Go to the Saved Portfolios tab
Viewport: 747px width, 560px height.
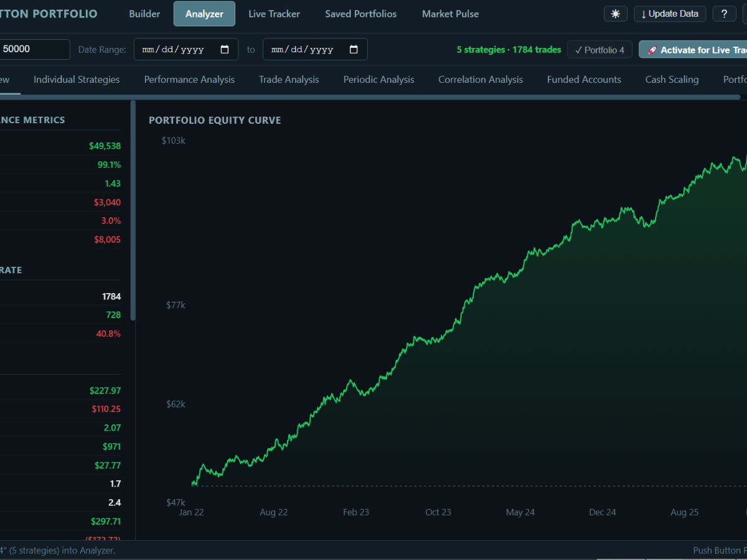pyautogui.click(x=360, y=14)
